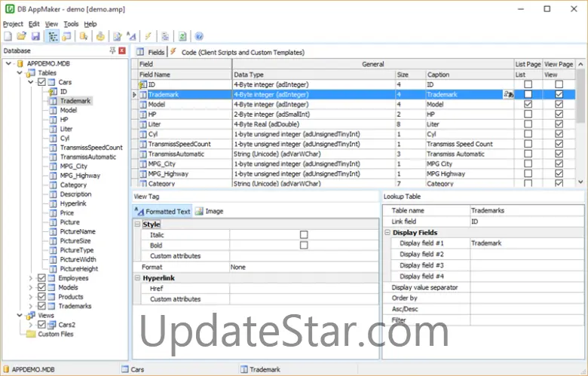Collapse the Style property group
Screen dimensions: 588x376
(138, 225)
